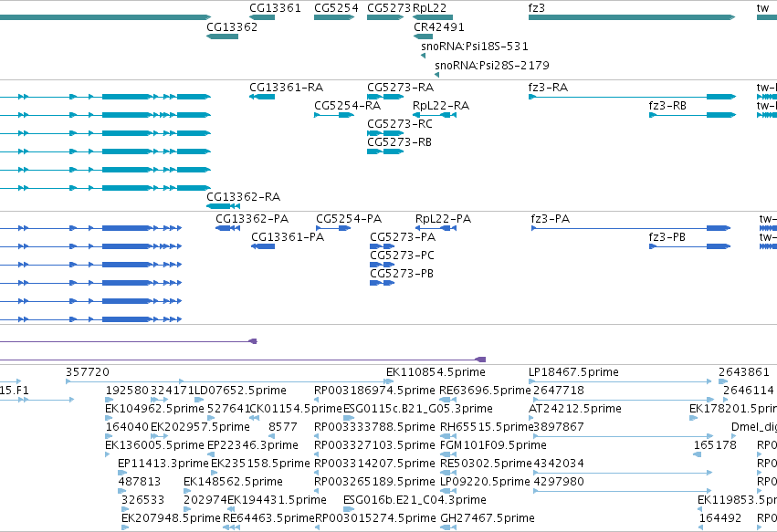Click the RpL22 gene label
The height and width of the screenshot is (532, 777).
pos(430,8)
